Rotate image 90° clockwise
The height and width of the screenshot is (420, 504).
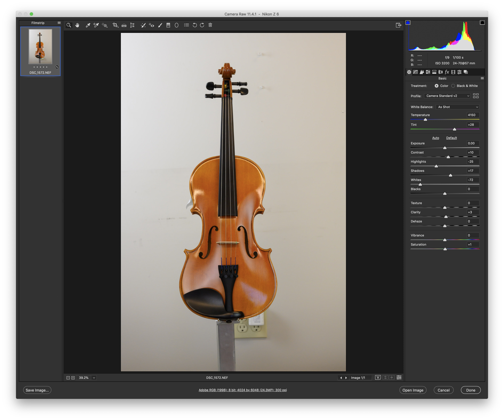(x=202, y=25)
